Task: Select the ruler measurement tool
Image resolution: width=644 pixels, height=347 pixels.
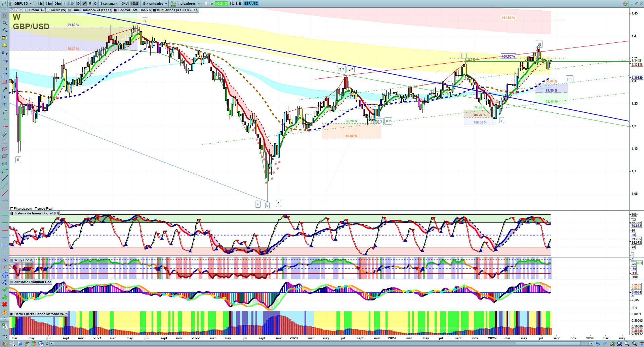Action: click(x=5, y=134)
